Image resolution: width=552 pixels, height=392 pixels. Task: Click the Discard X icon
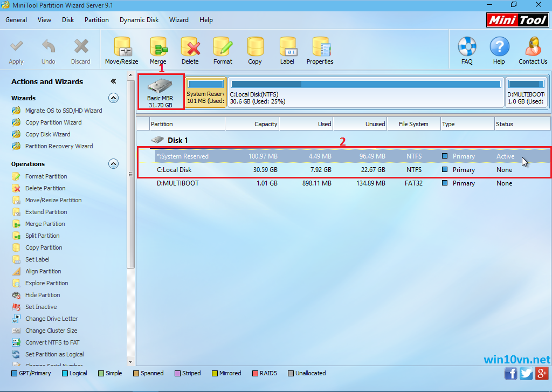click(81, 46)
